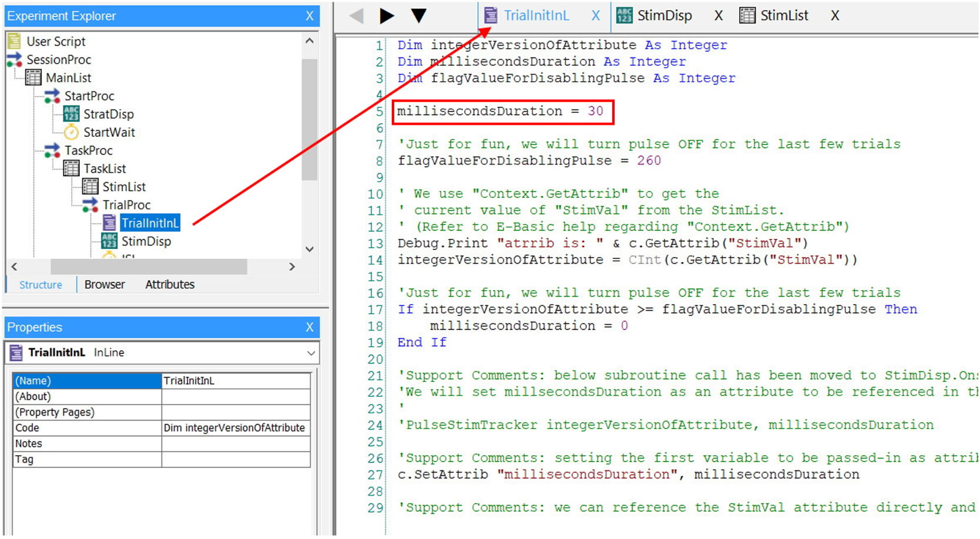Image resolution: width=980 pixels, height=539 pixels.
Task: Open the object selector dropdown in Properties
Action: coord(310,353)
